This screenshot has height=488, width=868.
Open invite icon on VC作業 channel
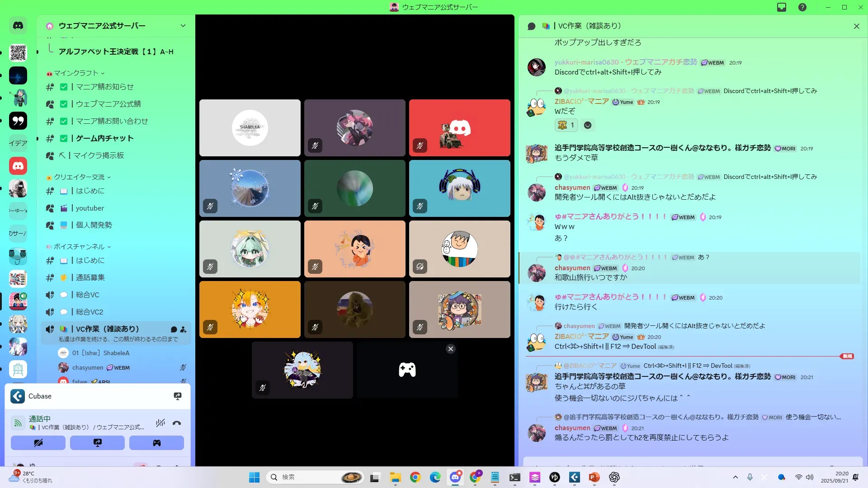pyautogui.click(x=183, y=329)
